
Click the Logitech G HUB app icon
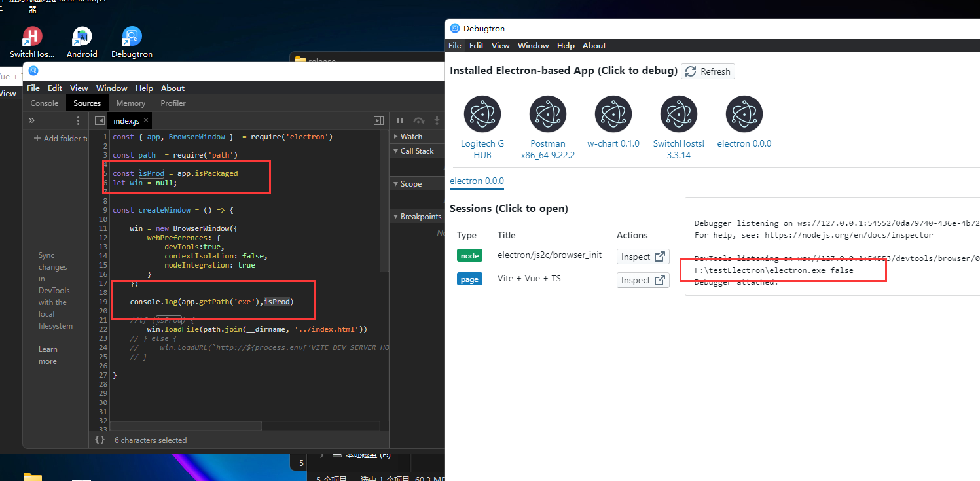[482, 114]
